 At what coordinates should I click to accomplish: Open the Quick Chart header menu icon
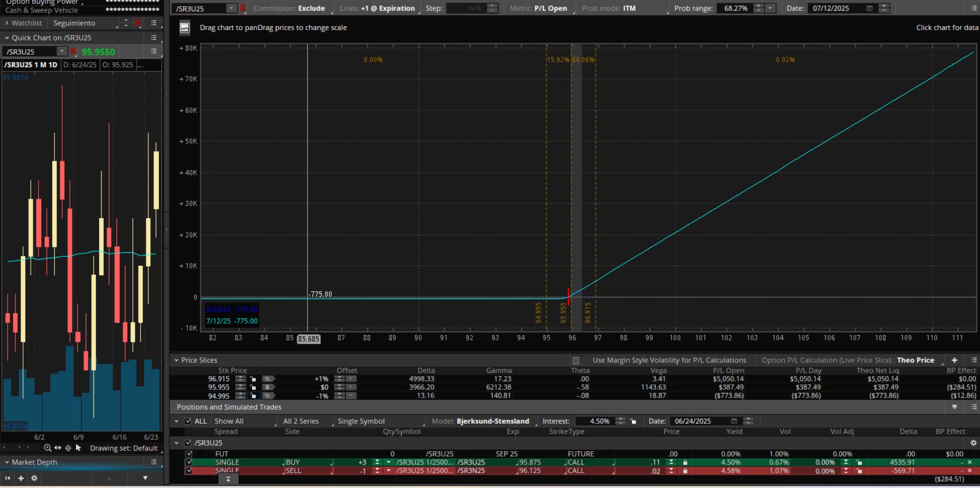pyautogui.click(x=154, y=37)
